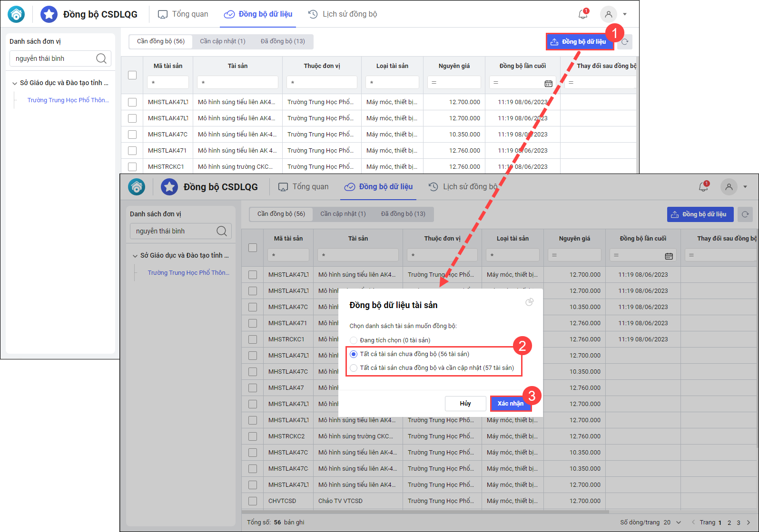Switch to 'Đã đồng bộ (13)' in back window
Screen dimensions: 759x532
pyautogui.click(x=283, y=41)
